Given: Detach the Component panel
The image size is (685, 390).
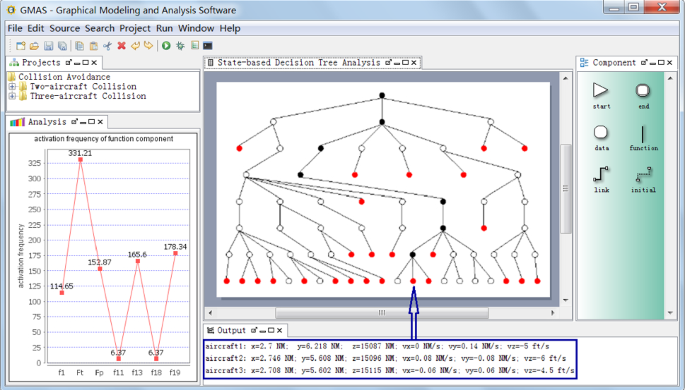Looking at the screenshot, I should [x=643, y=63].
